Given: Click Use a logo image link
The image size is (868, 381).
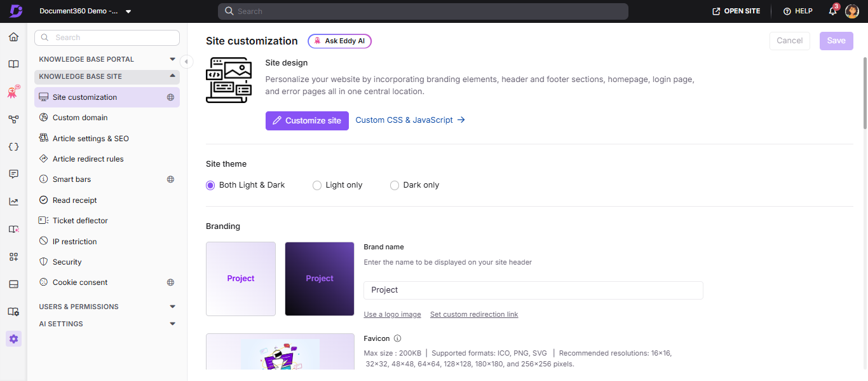Looking at the screenshot, I should point(392,314).
